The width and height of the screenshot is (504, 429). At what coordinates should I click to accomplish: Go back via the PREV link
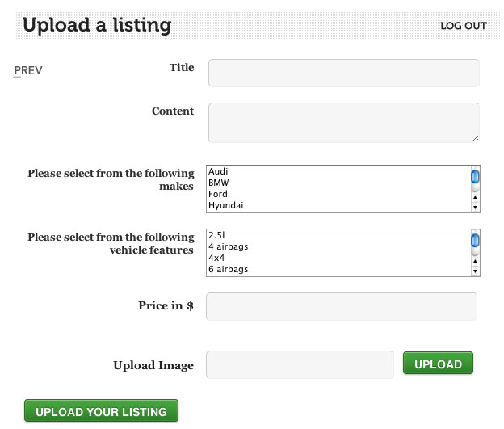[28, 70]
